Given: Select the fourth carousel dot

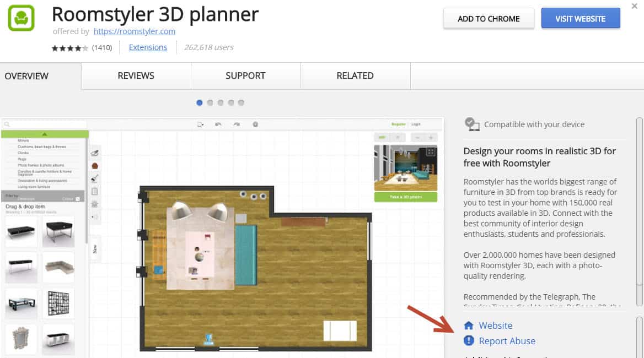Looking at the screenshot, I should 231,102.
